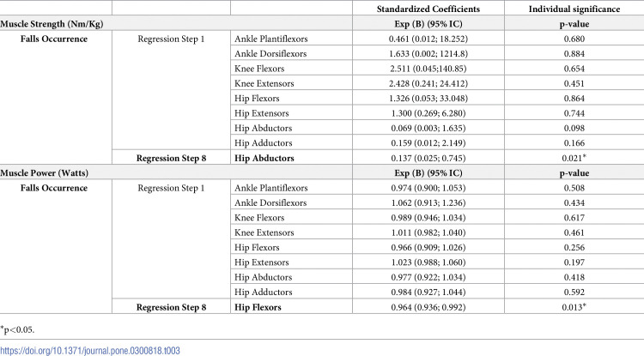Select the 0.013* p-value cell

[x=574, y=307]
